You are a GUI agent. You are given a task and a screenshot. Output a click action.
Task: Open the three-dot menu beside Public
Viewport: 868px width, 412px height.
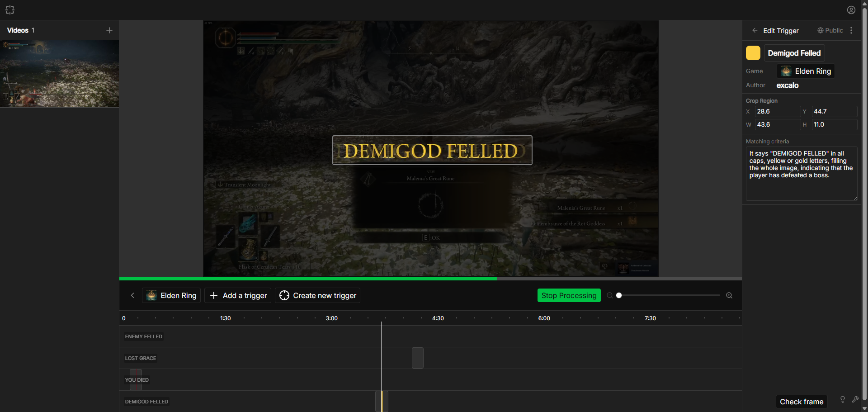coord(852,30)
